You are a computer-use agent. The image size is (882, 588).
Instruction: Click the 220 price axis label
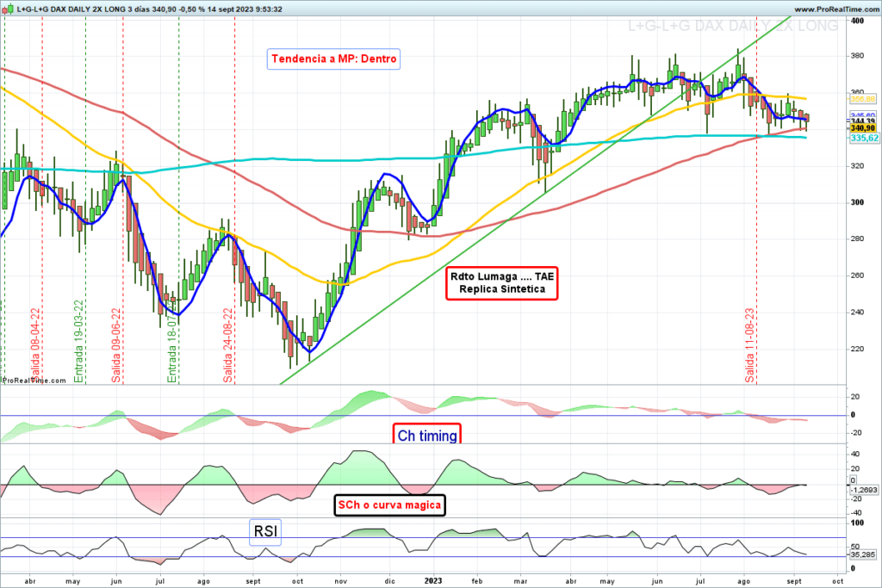click(x=857, y=349)
